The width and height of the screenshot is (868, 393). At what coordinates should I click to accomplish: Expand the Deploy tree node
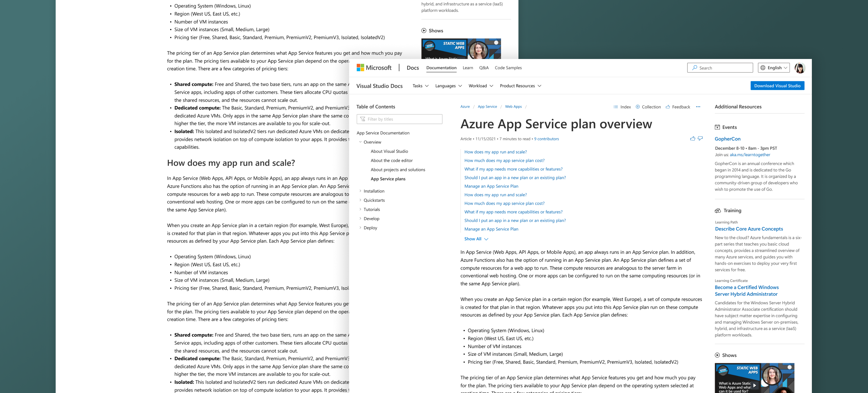click(x=360, y=228)
